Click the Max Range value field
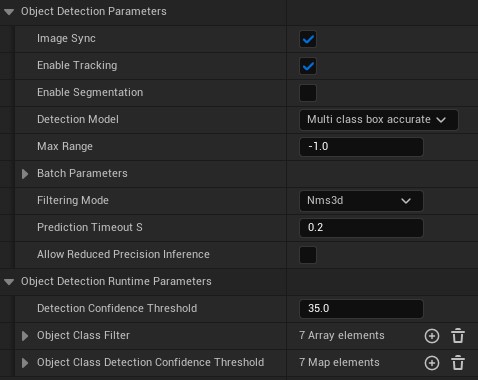The height and width of the screenshot is (380, 478). point(361,147)
